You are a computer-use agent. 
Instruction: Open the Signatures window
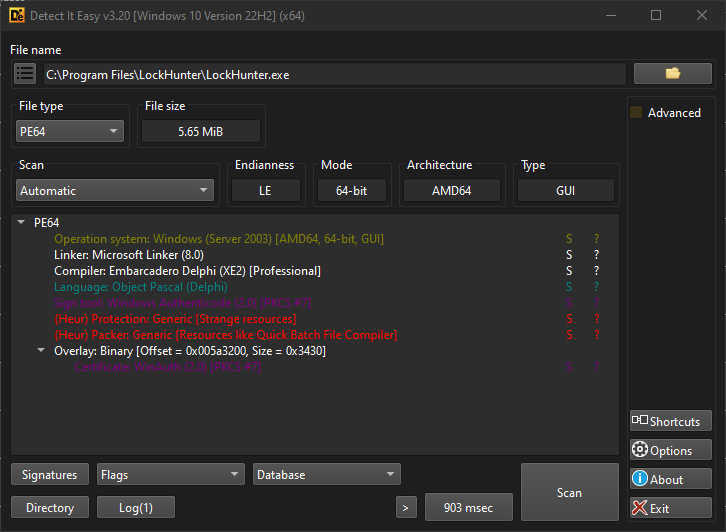pyautogui.click(x=50, y=475)
